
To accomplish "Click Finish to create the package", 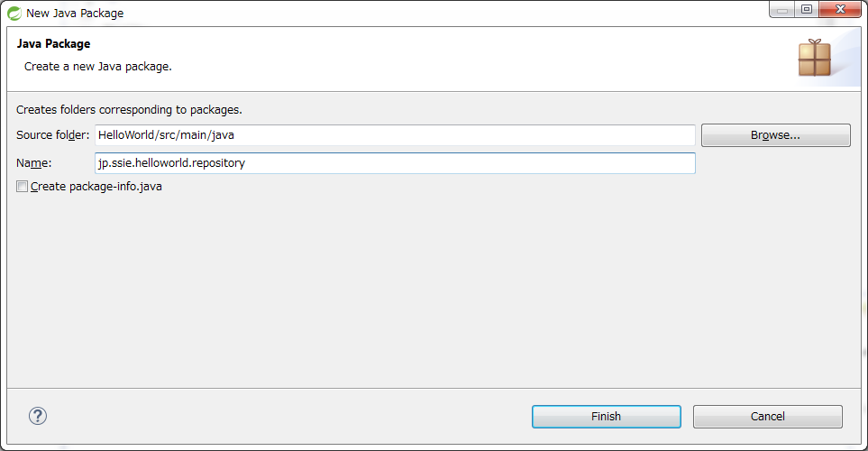I will (606, 416).
